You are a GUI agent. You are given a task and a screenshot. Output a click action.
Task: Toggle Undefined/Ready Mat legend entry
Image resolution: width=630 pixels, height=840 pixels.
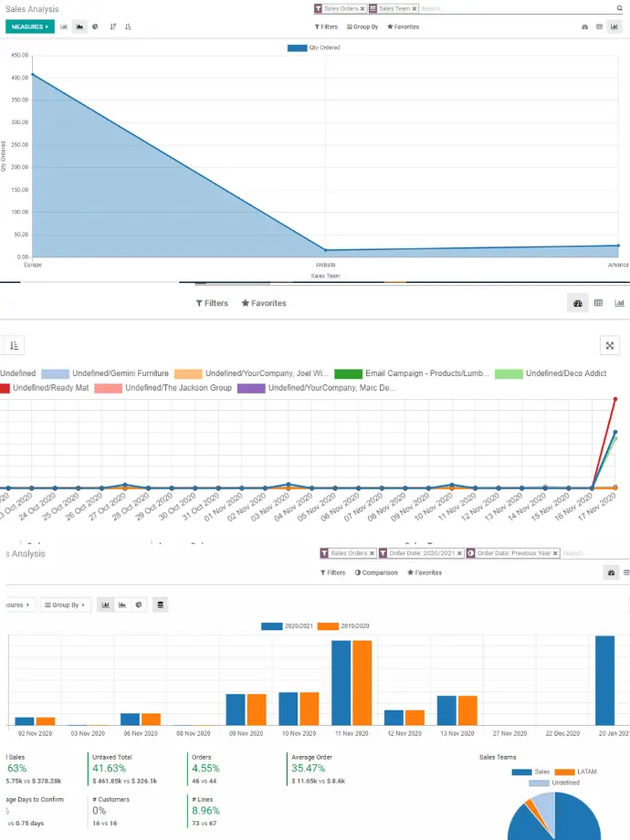click(x=45, y=388)
